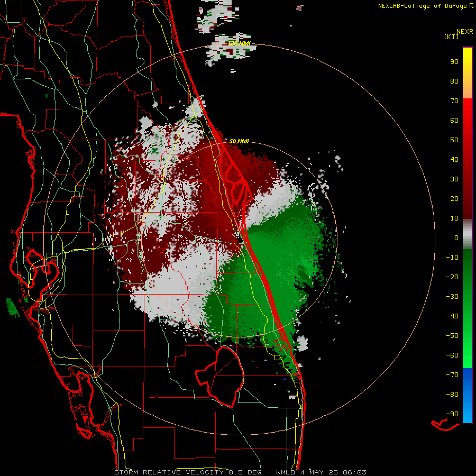Click the 100 NMI range ring label
Screen dimensions: 476x476
coord(239,44)
